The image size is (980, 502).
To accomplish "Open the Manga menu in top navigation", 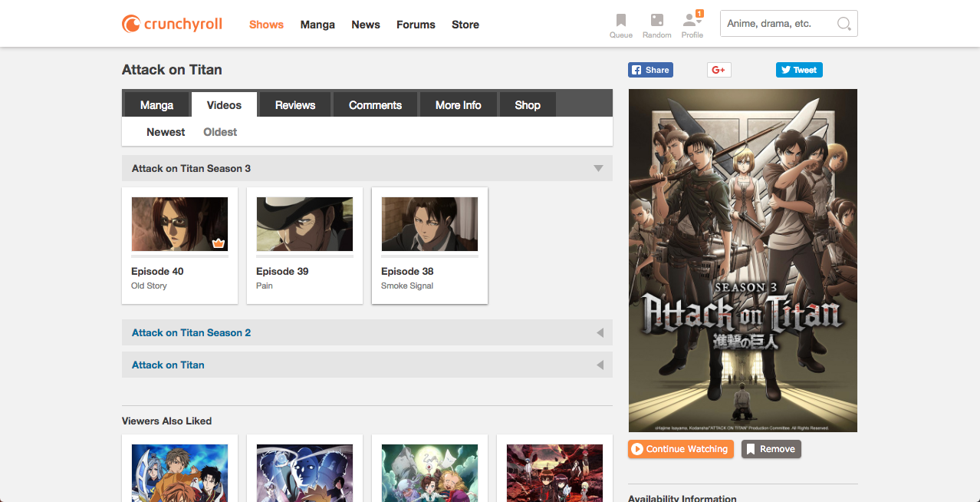I will (317, 25).
